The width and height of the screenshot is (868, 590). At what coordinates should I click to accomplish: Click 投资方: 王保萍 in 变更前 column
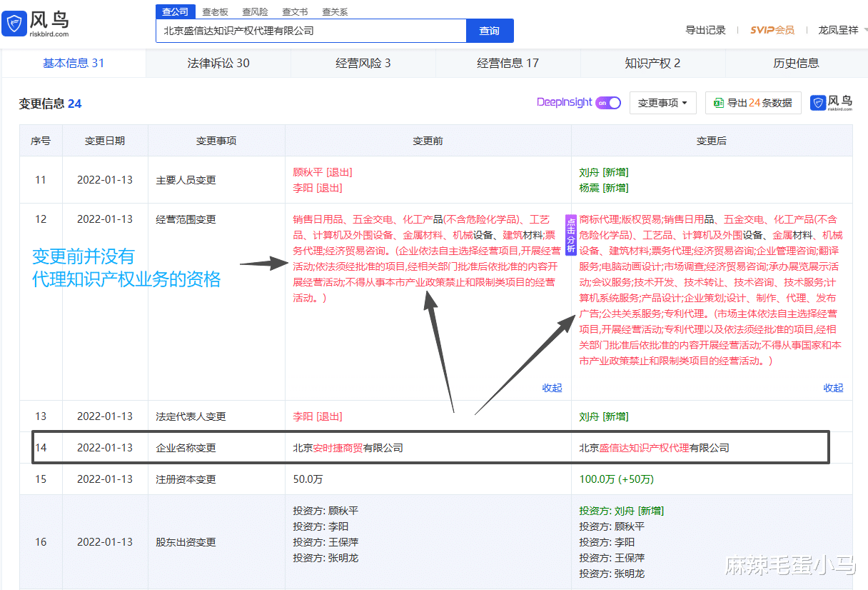325,542
